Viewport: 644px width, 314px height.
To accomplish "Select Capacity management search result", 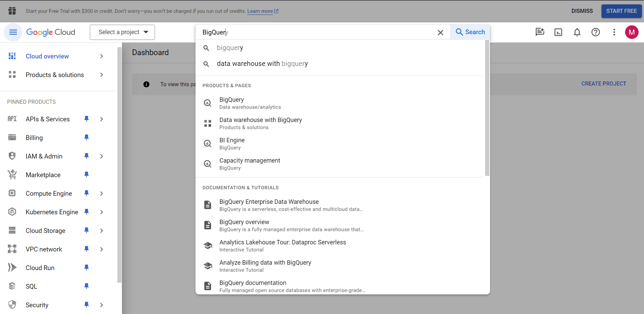I will (x=340, y=164).
